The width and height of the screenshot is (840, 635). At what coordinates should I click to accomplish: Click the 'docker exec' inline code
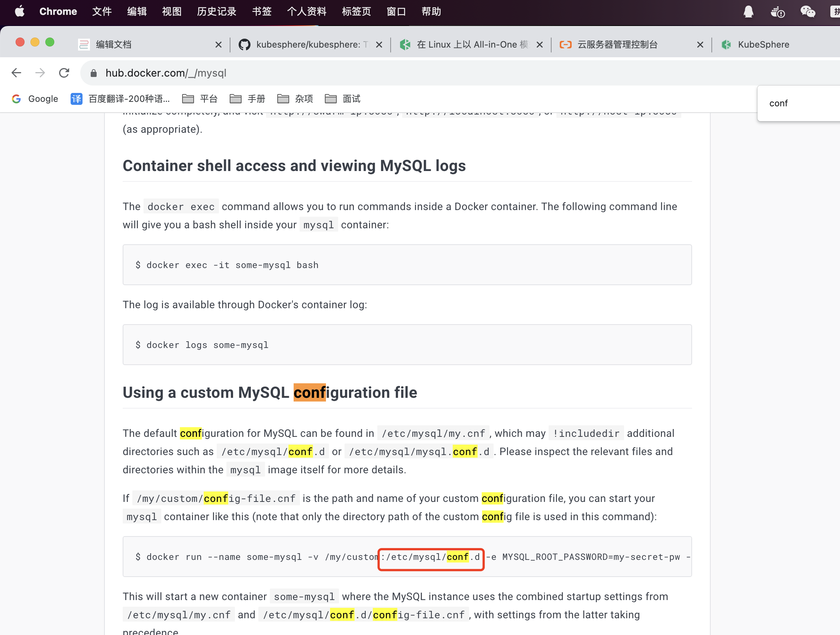(181, 207)
